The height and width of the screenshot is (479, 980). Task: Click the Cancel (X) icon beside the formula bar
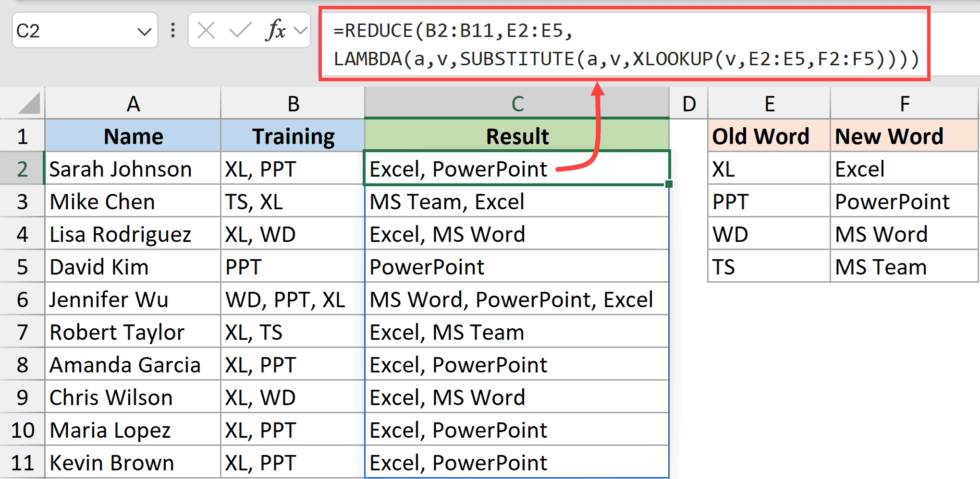[x=206, y=30]
